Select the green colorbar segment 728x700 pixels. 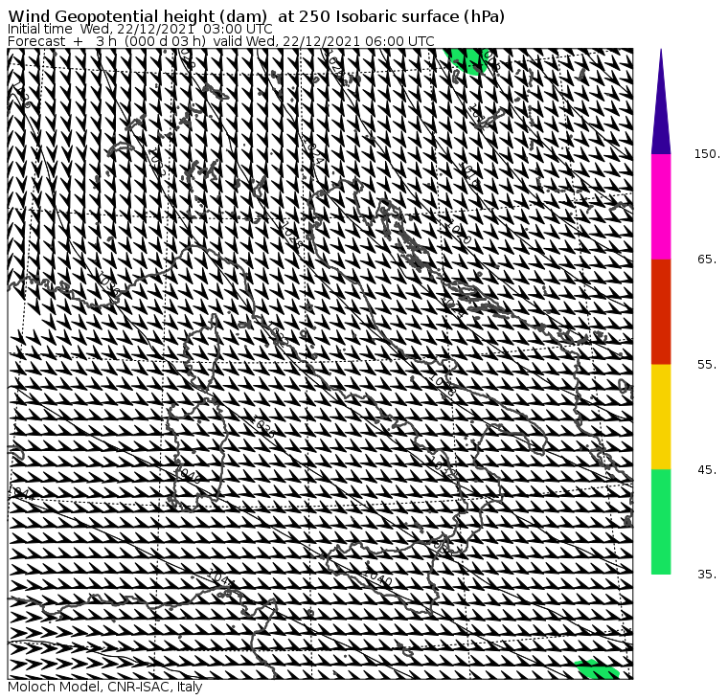pos(661,522)
